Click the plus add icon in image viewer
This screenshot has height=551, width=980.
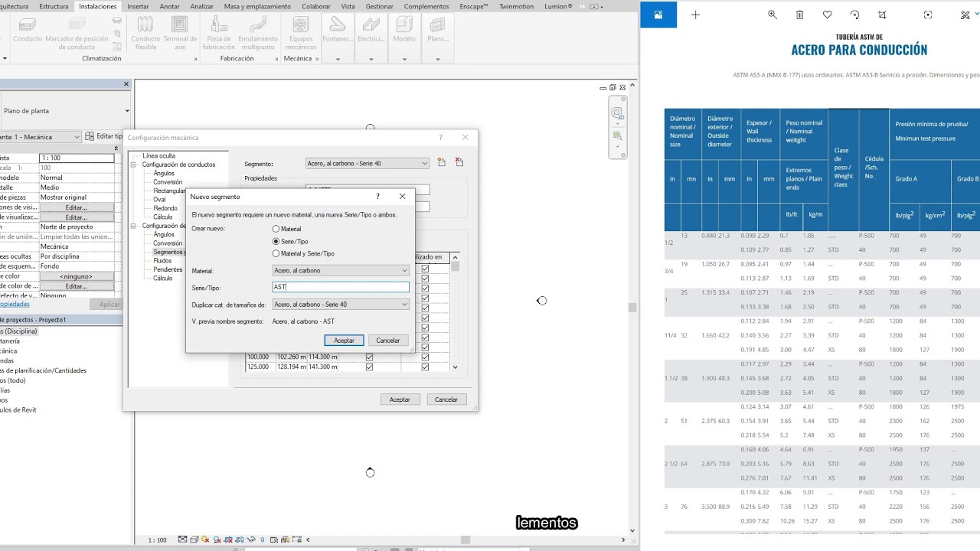click(695, 15)
